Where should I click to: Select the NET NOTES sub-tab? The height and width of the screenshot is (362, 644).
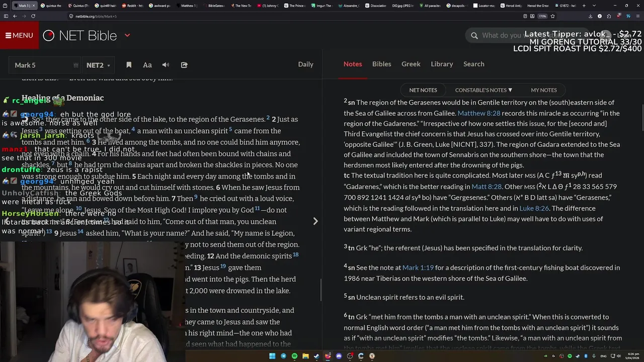tap(423, 90)
